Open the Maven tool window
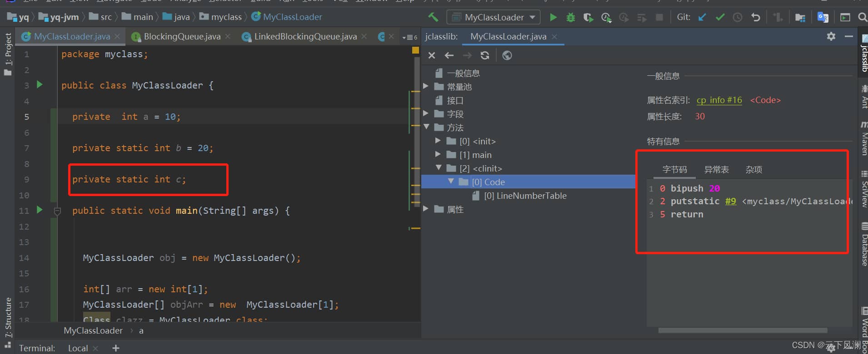The height and width of the screenshot is (354, 868). tap(863, 138)
